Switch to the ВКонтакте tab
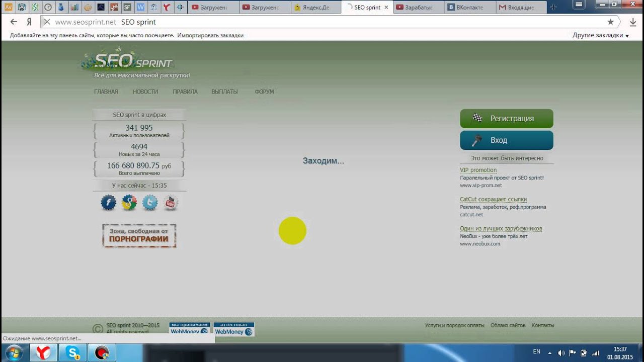This screenshot has width=644, height=362. pyautogui.click(x=469, y=8)
